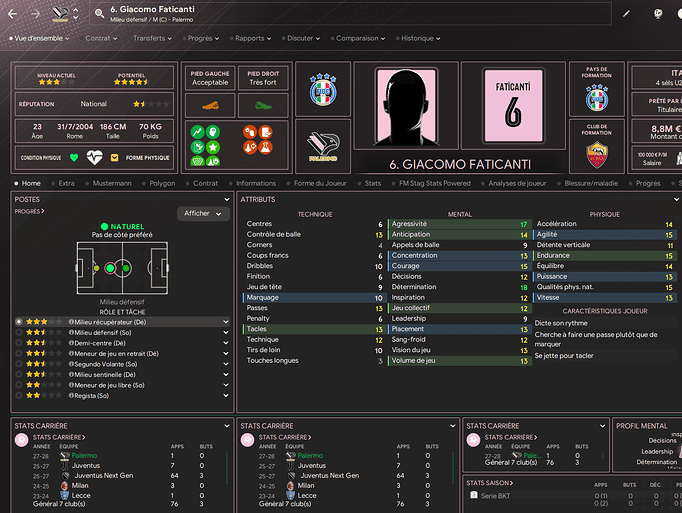The image size is (682, 513).
Task: Open the STATS CARRIÈRE link in second panel
Action: pyautogui.click(x=285, y=437)
